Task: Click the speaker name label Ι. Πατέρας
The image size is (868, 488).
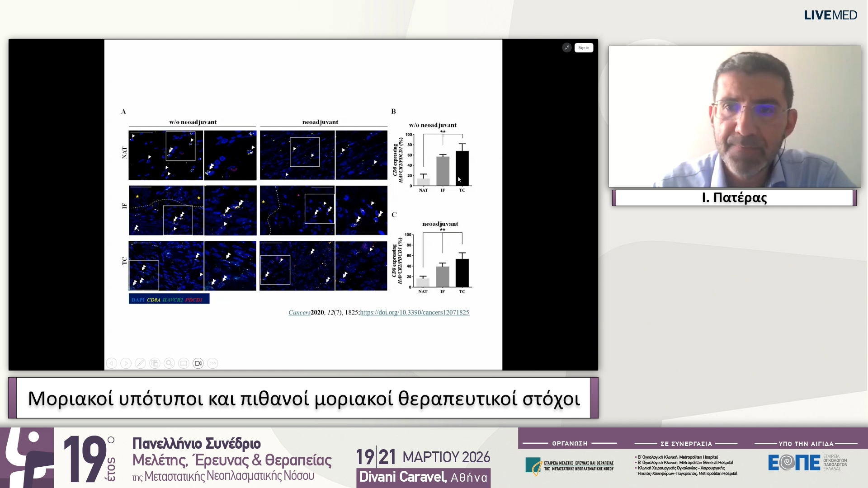Action: coord(734,198)
